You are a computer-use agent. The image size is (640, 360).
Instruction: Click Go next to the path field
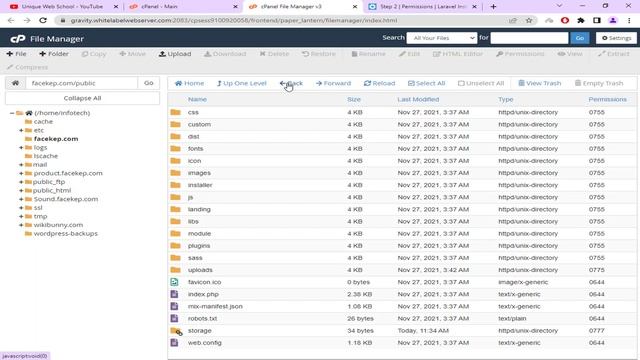pyautogui.click(x=149, y=83)
